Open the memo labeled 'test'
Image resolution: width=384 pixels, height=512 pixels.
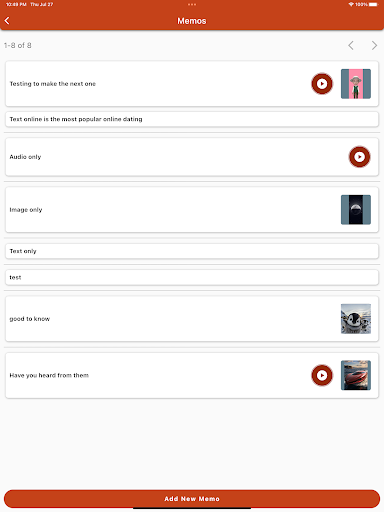coord(192,277)
